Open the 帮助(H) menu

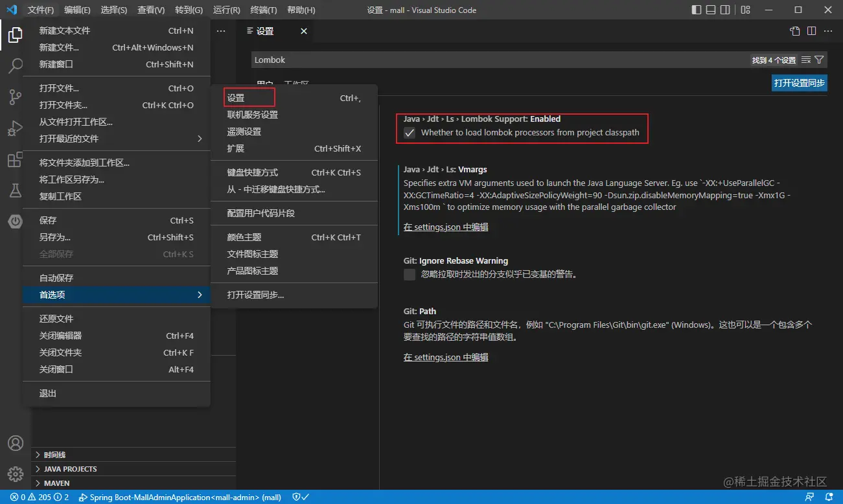301,10
